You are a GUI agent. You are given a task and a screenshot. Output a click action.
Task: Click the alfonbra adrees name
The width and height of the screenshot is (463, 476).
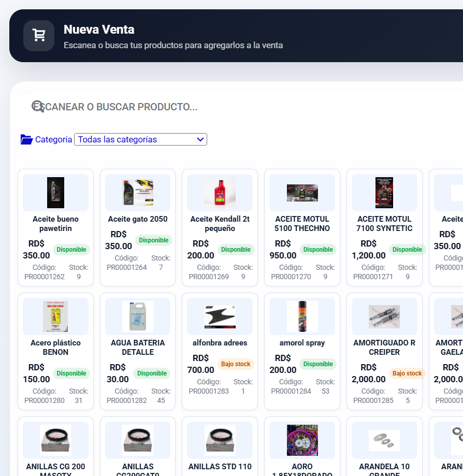220,343
